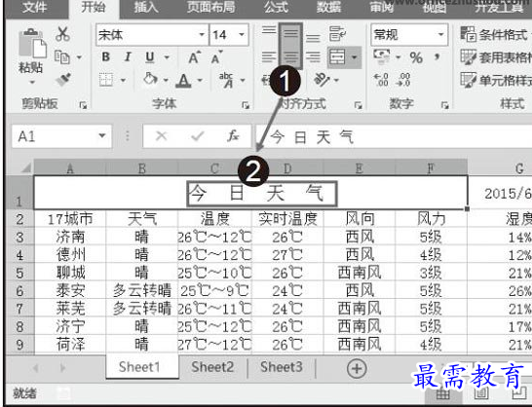Align text left

[x=269, y=56]
